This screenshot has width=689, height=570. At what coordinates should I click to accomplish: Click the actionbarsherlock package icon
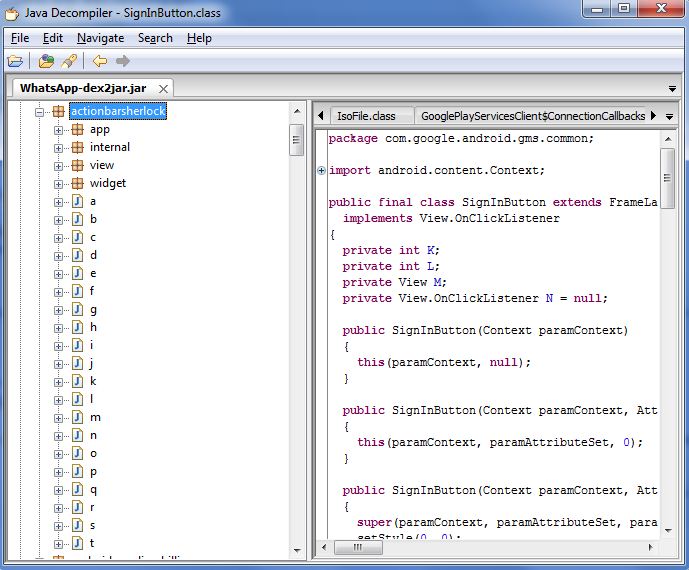click(x=58, y=111)
